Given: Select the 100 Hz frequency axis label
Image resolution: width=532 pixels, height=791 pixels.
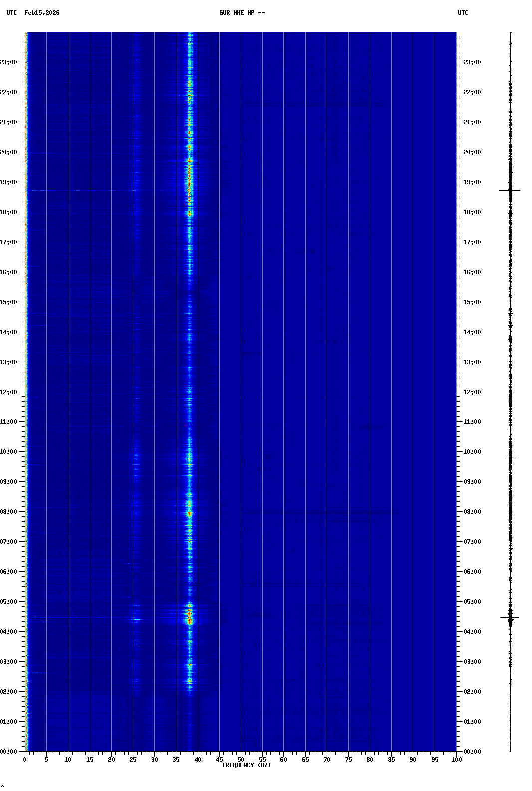Looking at the screenshot, I should 456,760.
